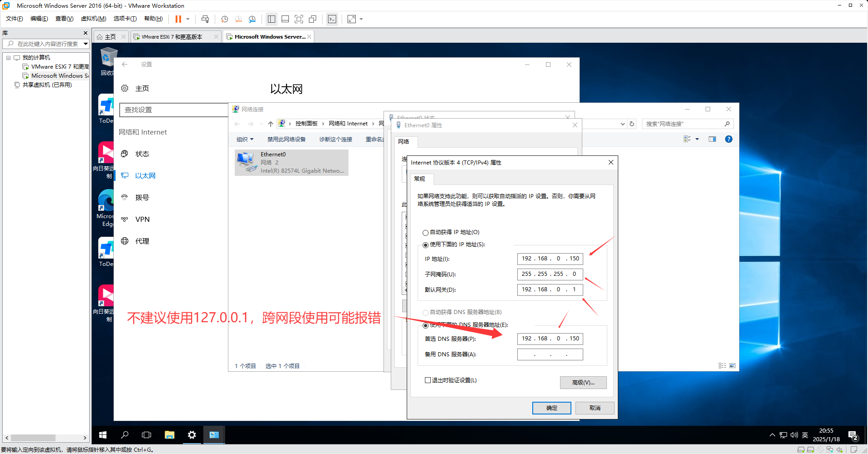Collapse the My Computer tree node
The width and height of the screenshot is (868, 454).
click(x=8, y=58)
